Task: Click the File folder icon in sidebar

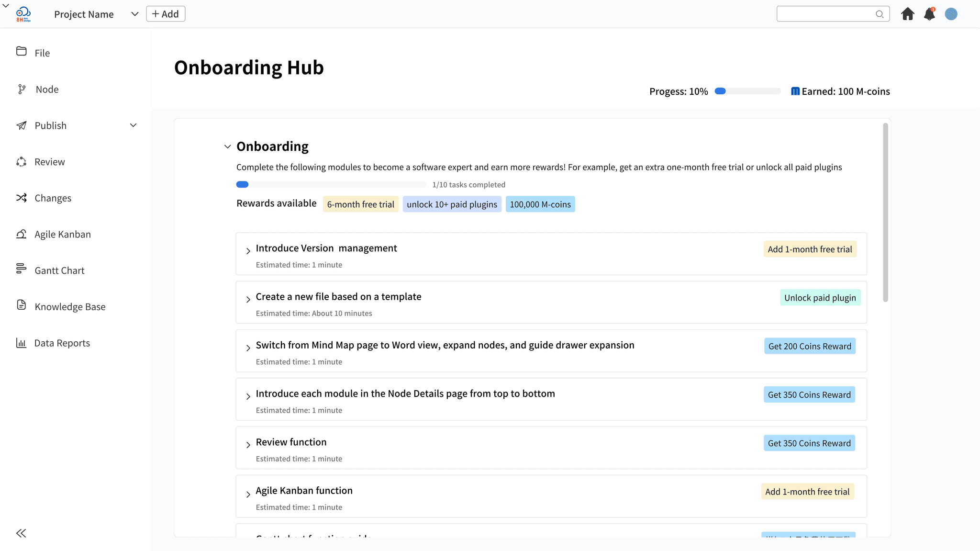Action: coord(22,51)
